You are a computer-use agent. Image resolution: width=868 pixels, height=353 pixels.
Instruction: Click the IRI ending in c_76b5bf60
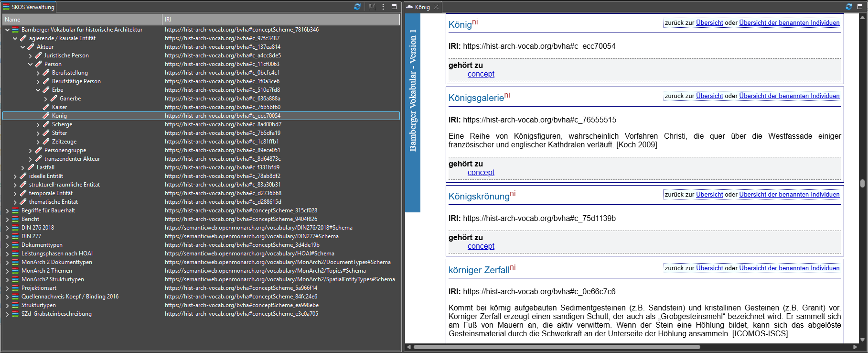(223, 107)
